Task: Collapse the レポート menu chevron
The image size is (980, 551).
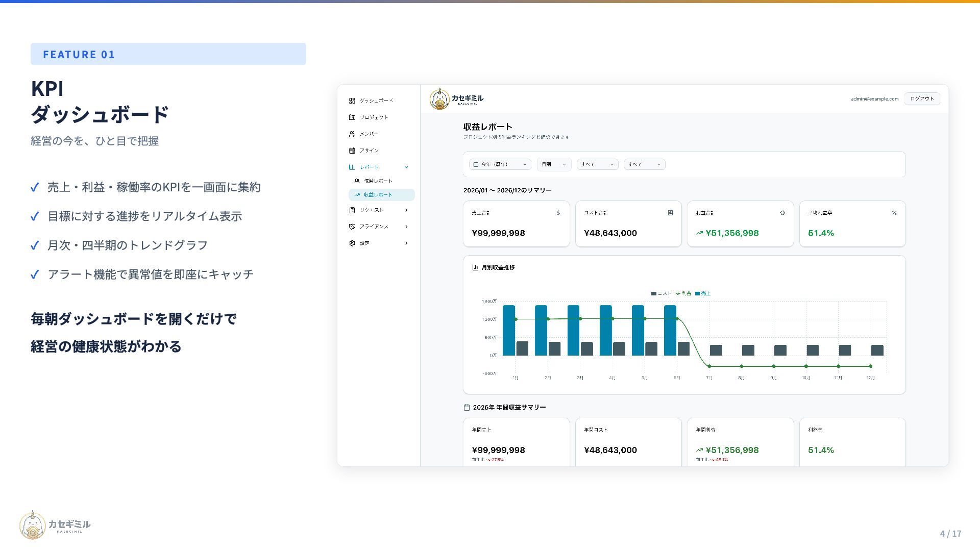Action: coord(406,167)
